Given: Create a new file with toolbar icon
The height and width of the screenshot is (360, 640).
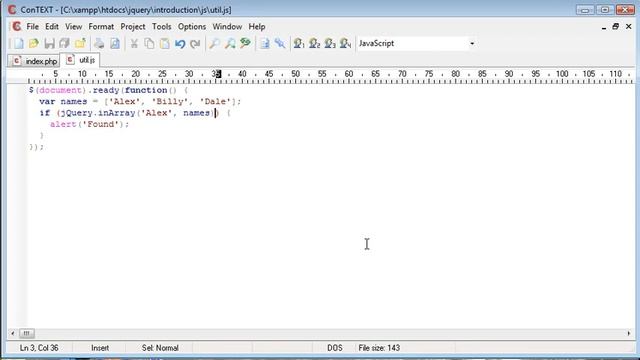Looking at the screenshot, I should 18,43.
